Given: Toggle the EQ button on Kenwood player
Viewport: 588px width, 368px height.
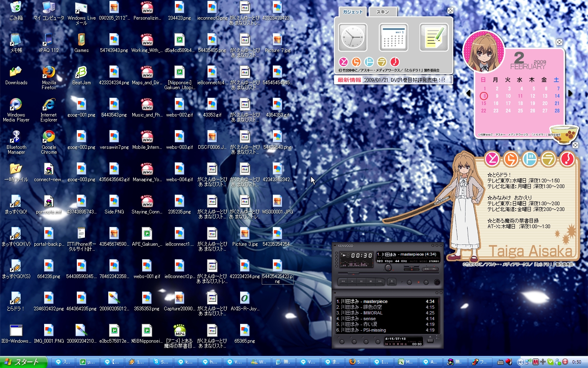Looking at the screenshot, I should click(426, 269).
